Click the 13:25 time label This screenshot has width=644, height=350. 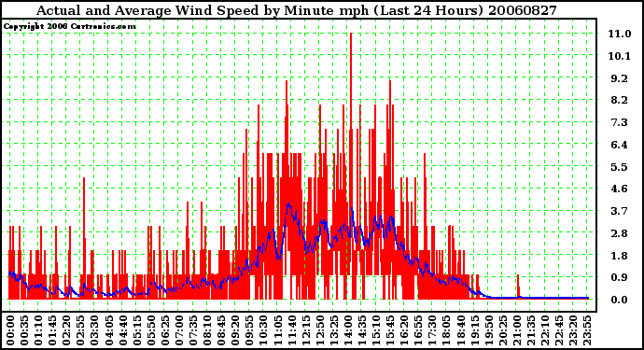click(334, 330)
